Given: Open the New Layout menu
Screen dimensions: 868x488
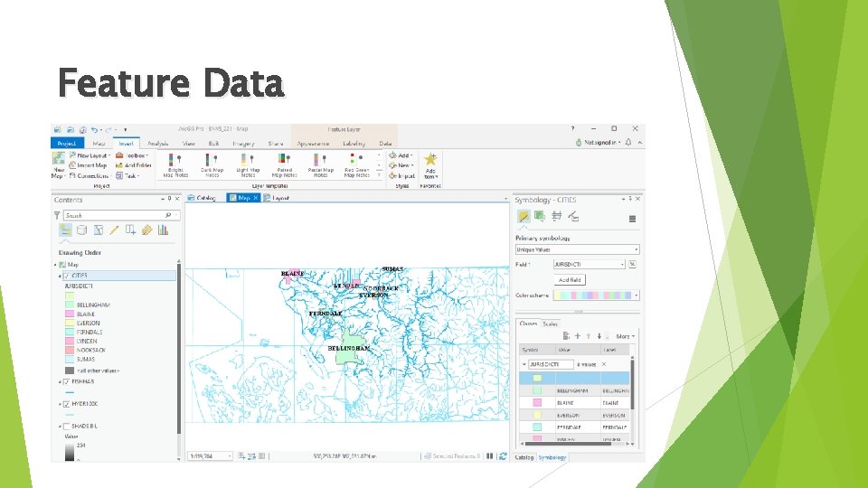Looking at the screenshot, I should point(90,155).
